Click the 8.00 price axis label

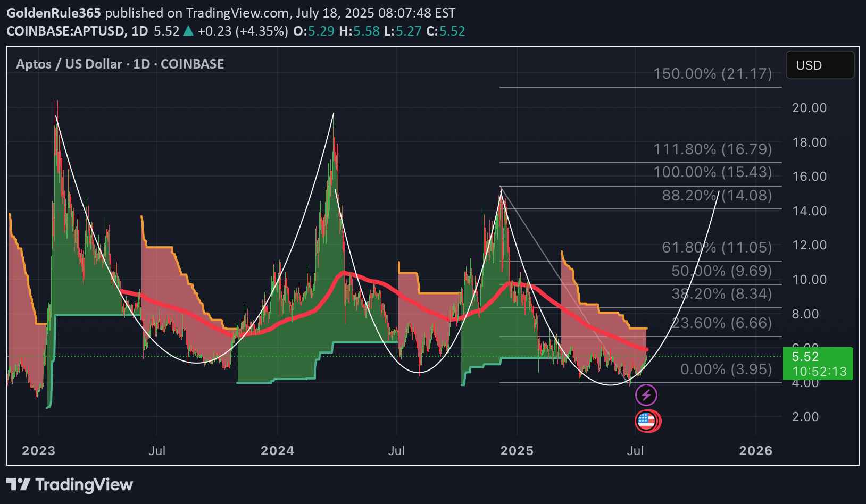point(805,314)
